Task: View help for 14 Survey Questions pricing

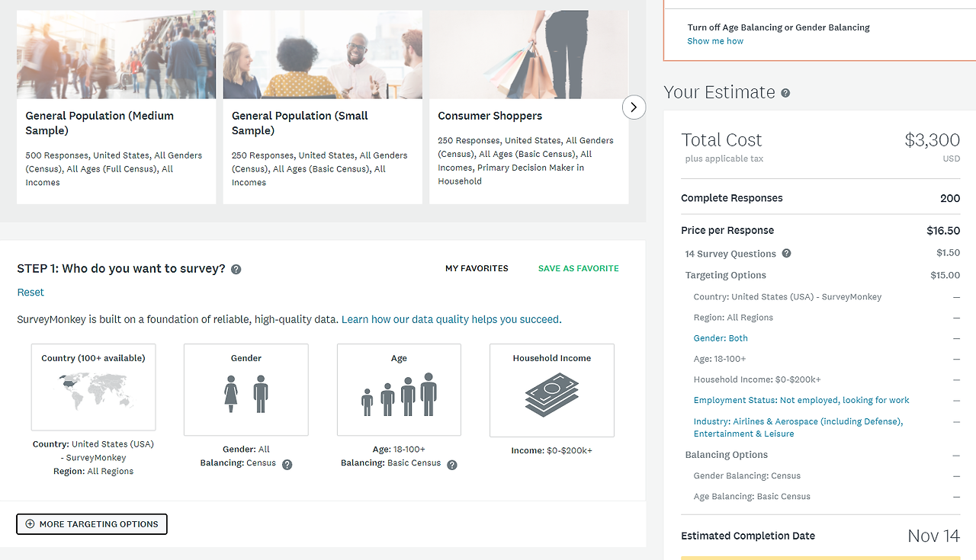Action: pos(786,253)
